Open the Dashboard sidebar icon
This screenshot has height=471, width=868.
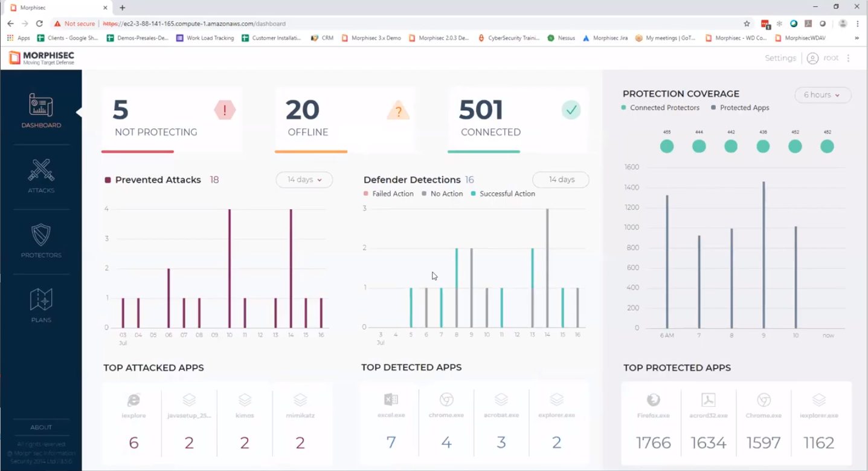41,105
